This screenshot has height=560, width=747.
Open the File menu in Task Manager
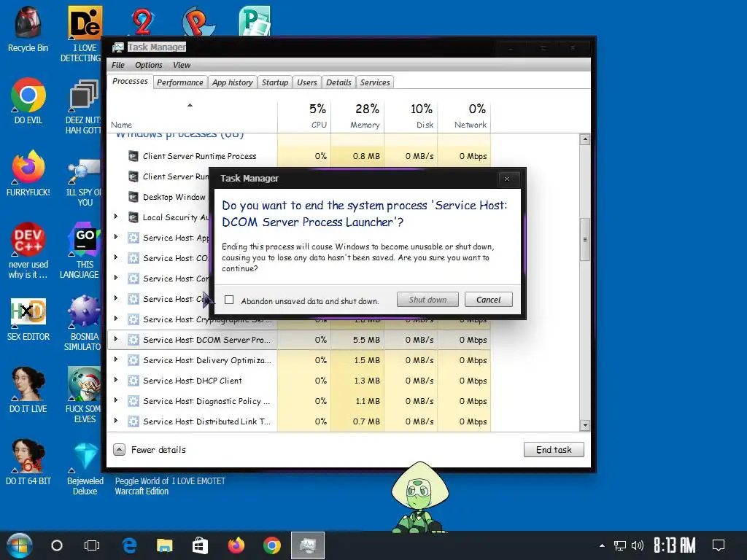117,65
